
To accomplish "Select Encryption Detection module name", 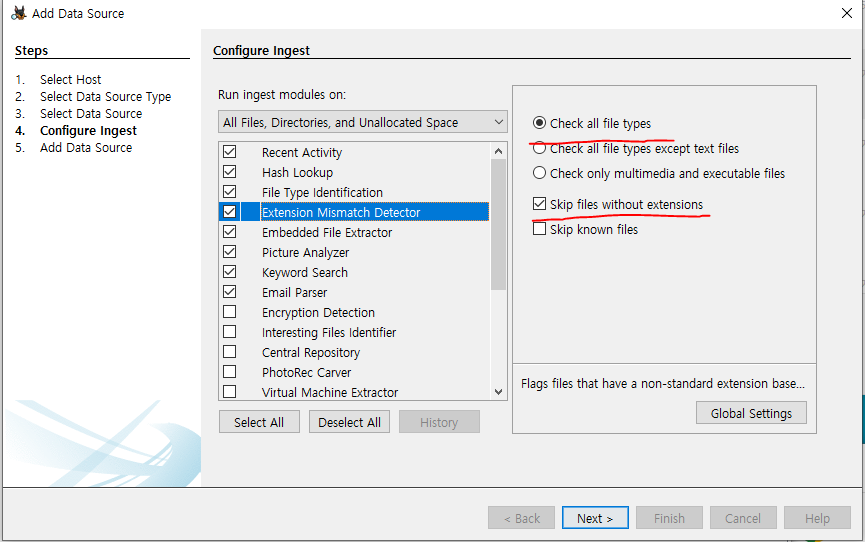I will [x=318, y=312].
